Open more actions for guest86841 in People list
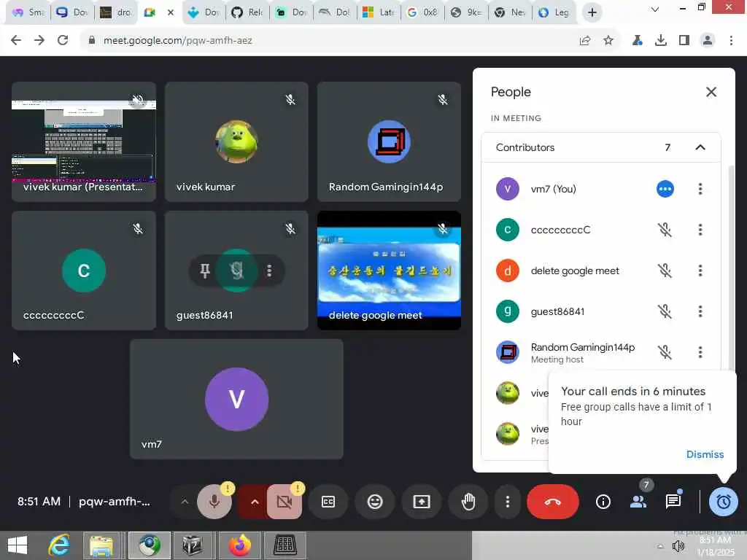 [700, 311]
